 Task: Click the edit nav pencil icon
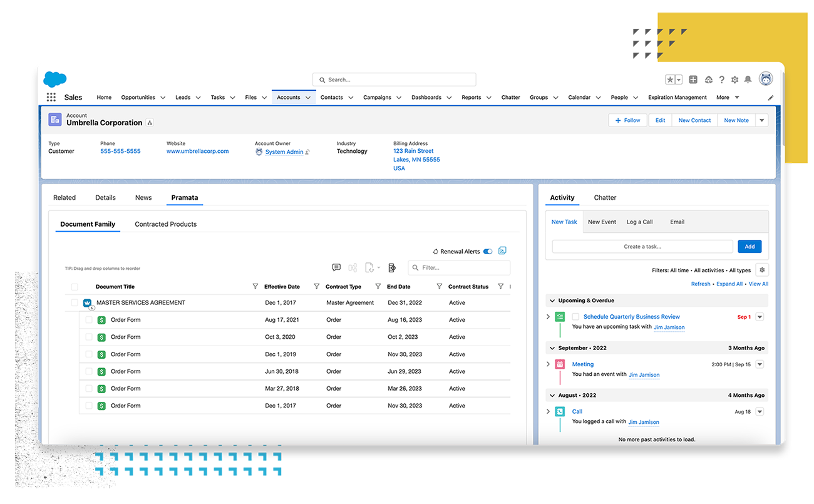point(771,98)
